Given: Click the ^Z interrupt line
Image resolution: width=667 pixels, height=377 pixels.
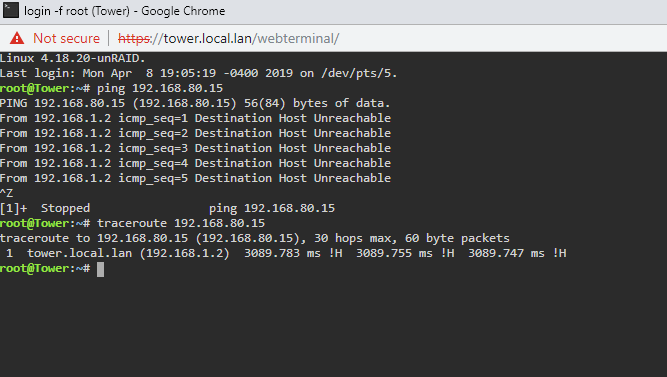Looking at the screenshot, I should tap(6, 193).
